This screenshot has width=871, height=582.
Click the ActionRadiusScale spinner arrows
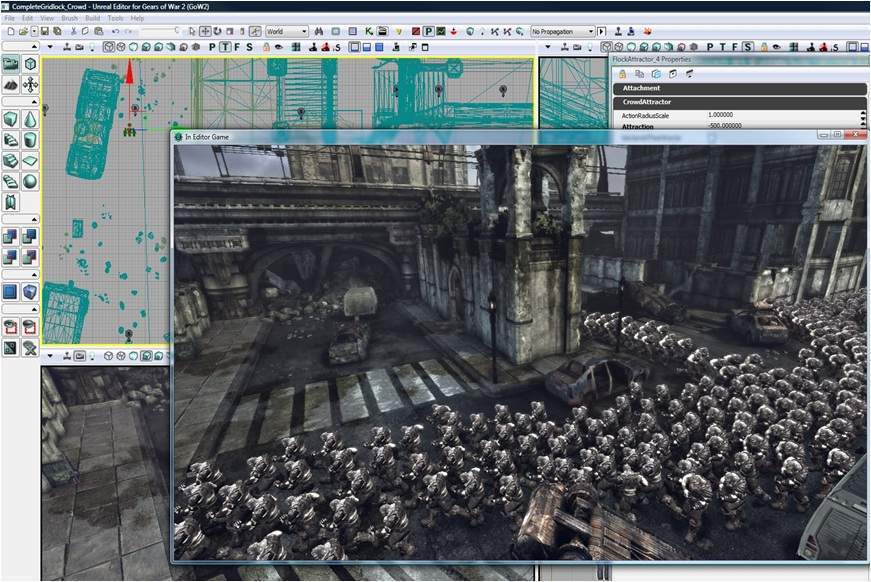click(862, 116)
